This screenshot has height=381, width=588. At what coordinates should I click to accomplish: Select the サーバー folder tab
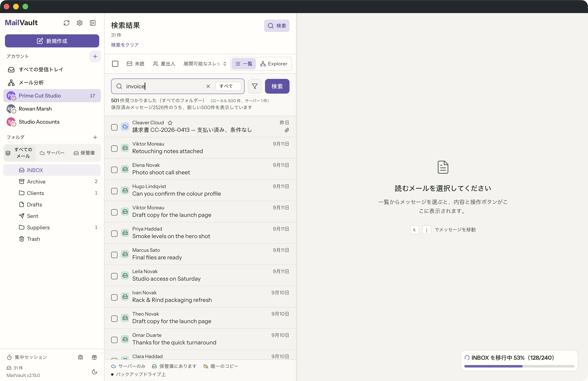(52, 153)
